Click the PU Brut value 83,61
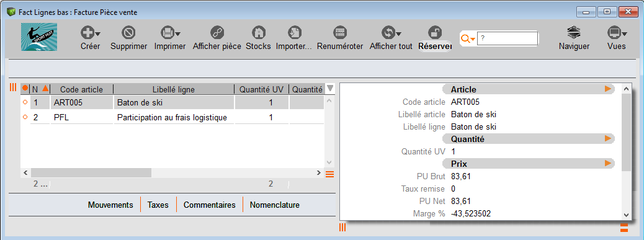Image resolution: width=644 pixels, height=240 pixels. [461, 176]
